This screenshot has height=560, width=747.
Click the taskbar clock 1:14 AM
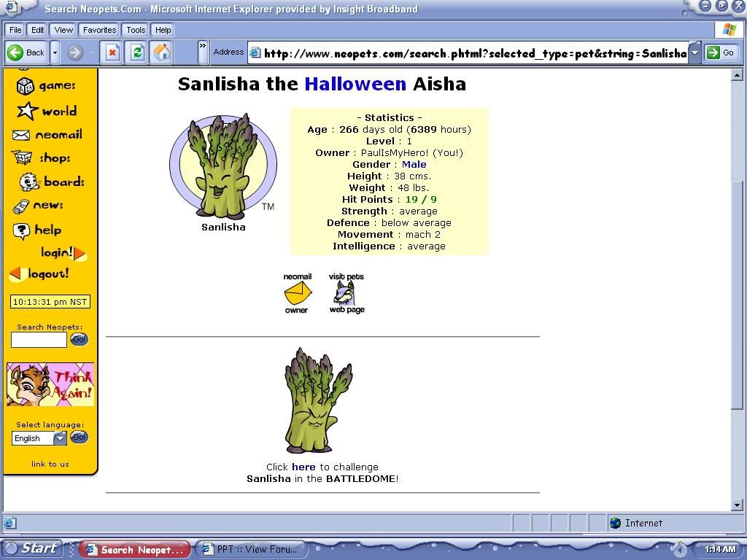pos(720,550)
